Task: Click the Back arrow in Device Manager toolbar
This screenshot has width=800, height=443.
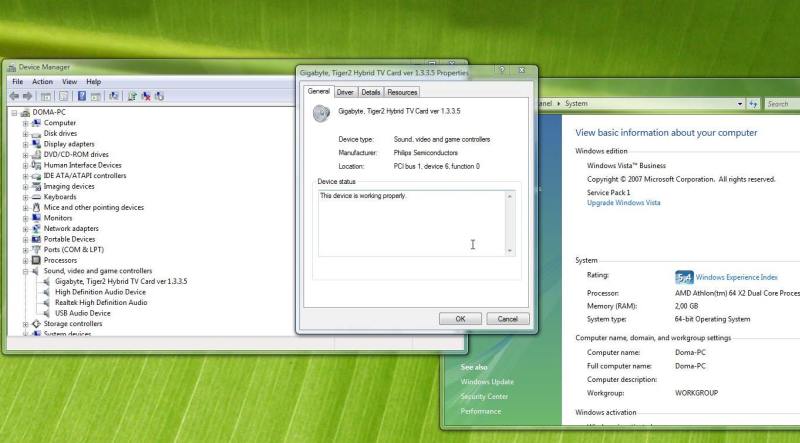Action: (13, 96)
